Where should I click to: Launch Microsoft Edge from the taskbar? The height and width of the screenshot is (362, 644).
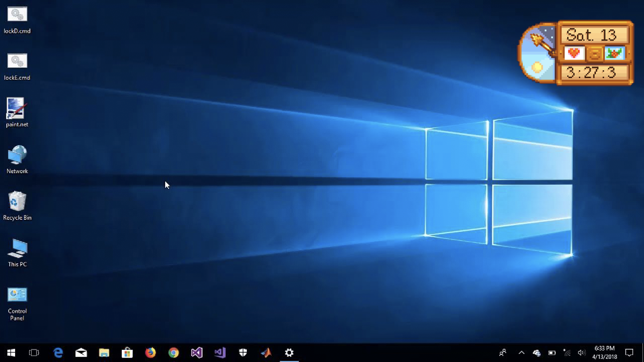click(58, 353)
